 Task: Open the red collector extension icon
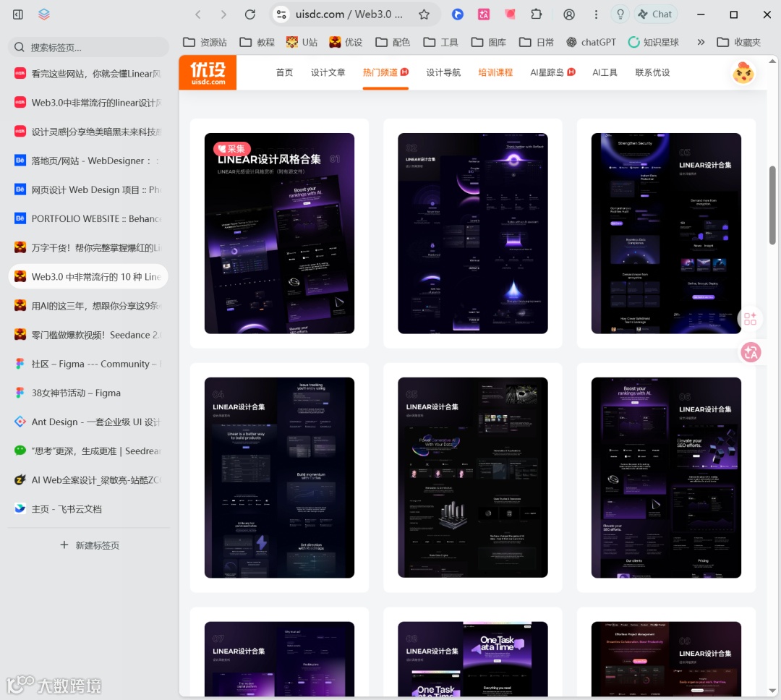(510, 14)
